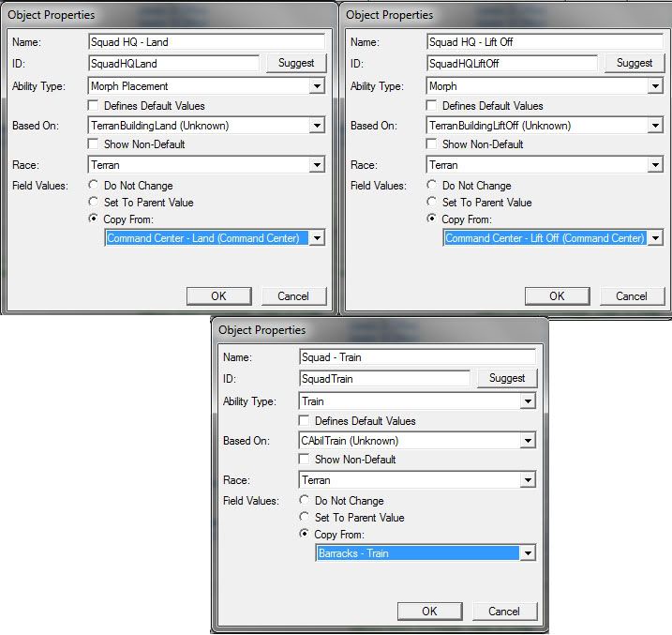Click the ID field containing SquadHQLand
Image resolution: width=672 pixels, height=635 pixels.
coord(173,64)
